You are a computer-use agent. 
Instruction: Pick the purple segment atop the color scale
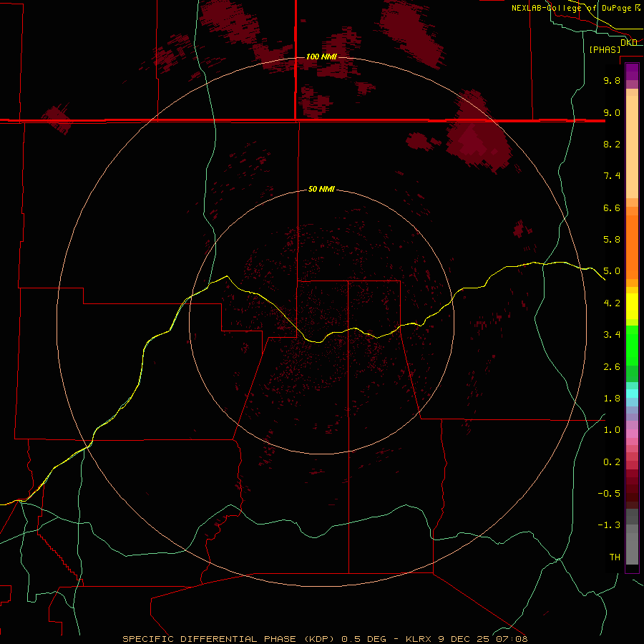tap(632, 72)
